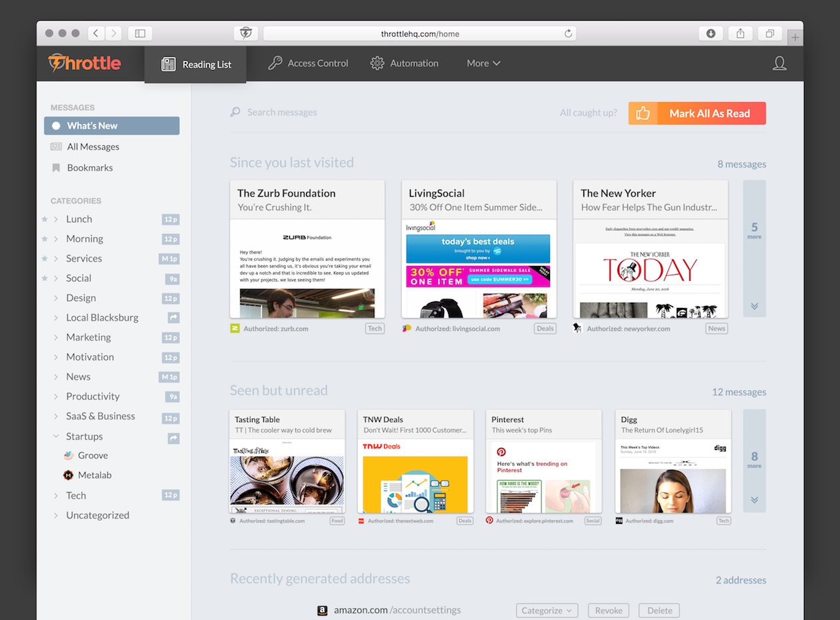The height and width of the screenshot is (620, 840).
Task: Click the thumbs-up icon on Mark All As Read
Action: click(643, 113)
